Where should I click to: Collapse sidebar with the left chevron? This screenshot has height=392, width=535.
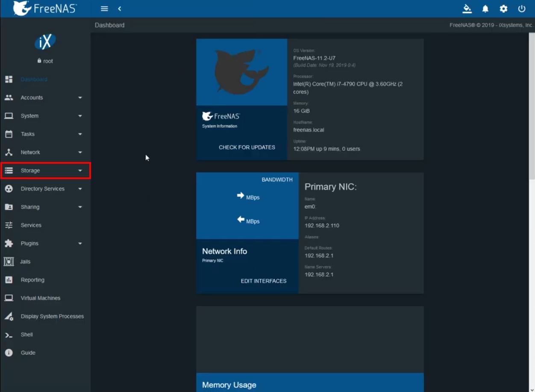click(120, 9)
